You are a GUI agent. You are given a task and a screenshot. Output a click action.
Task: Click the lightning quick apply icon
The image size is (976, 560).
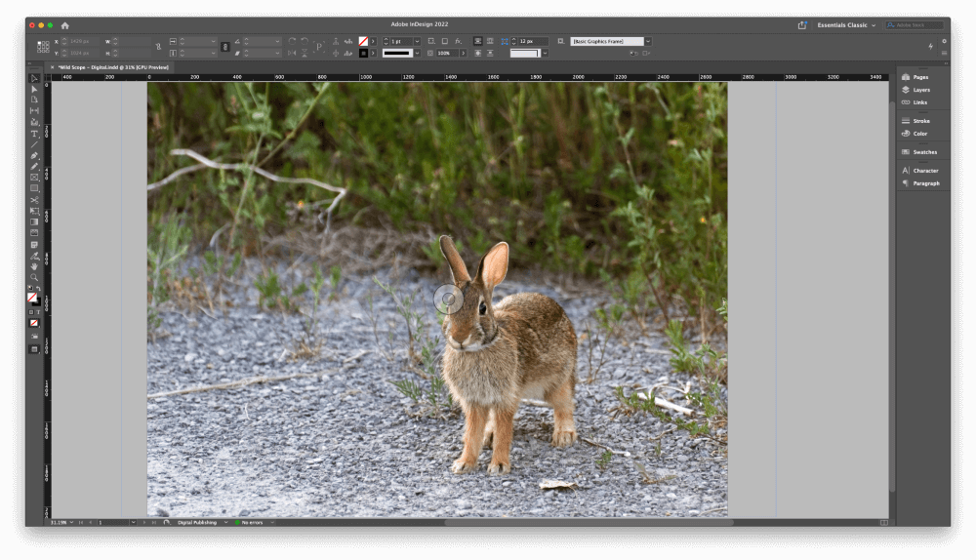(x=930, y=46)
